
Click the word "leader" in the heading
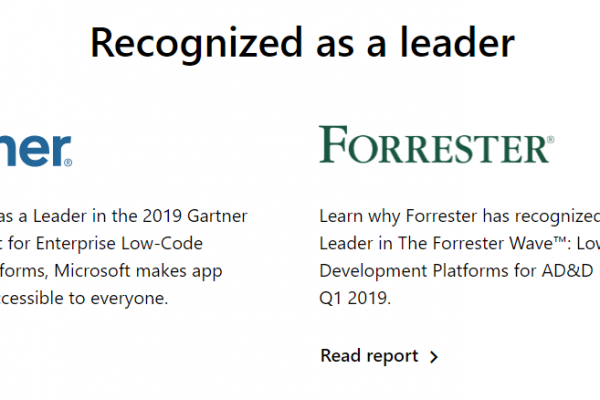(x=457, y=42)
